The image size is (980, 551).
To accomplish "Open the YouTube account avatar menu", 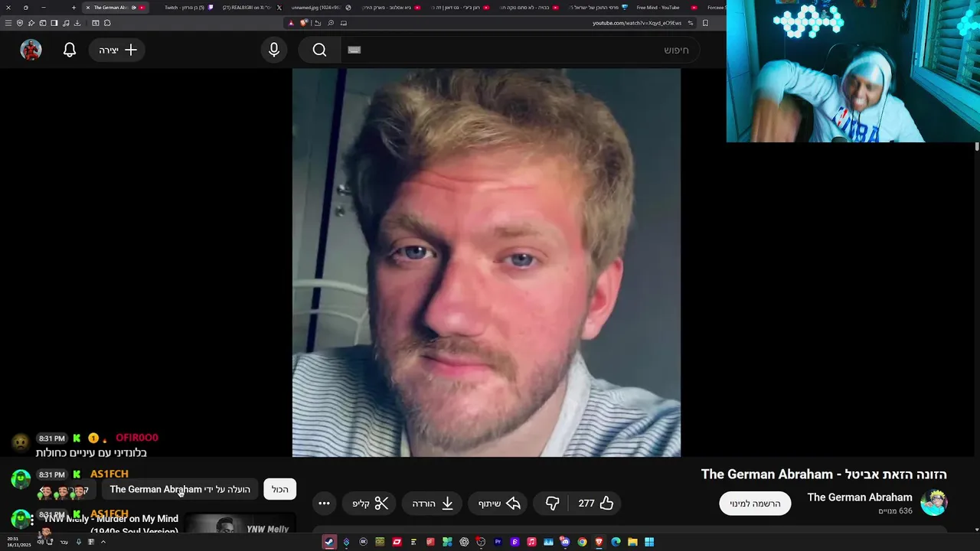I will (x=31, y=50).
